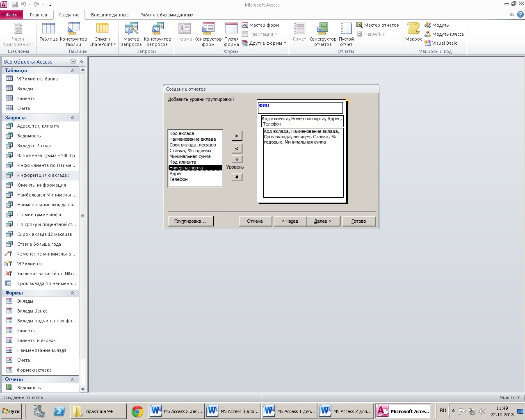Viewport: 525px width, 420px height.
Task: Raise grouping priority up arrow
Action: pyautogui.click(x=237, y=160)
